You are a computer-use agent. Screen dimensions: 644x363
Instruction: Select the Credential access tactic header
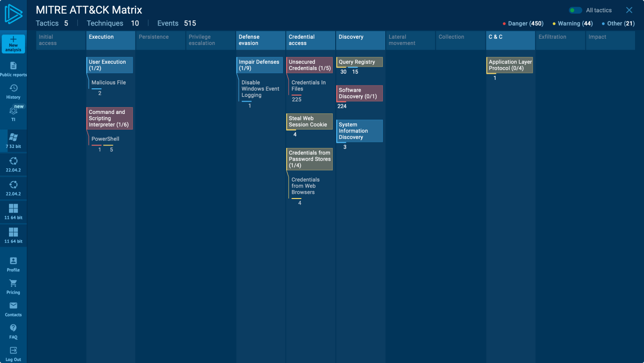(x=311, y=40)
